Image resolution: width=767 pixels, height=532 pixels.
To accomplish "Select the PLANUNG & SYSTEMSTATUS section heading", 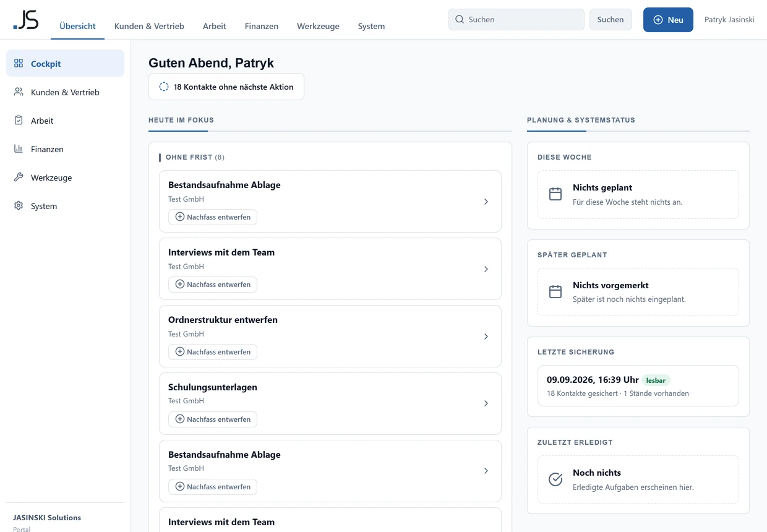I will [x=581, y=120].
